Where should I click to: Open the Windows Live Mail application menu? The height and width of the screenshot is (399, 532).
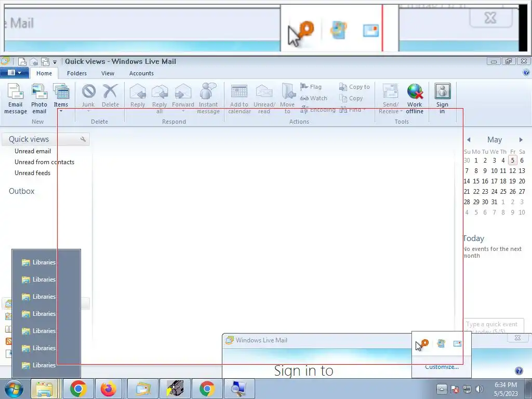14,73
